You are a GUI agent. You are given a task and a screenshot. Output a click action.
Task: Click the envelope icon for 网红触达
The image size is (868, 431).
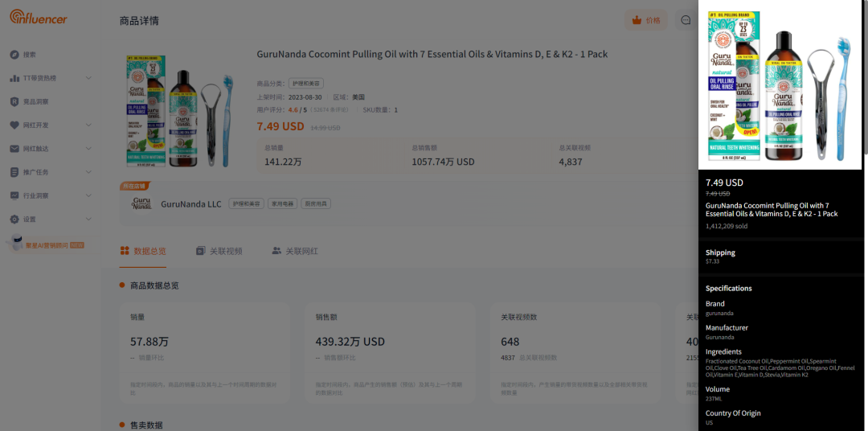[x=14, y=149]
